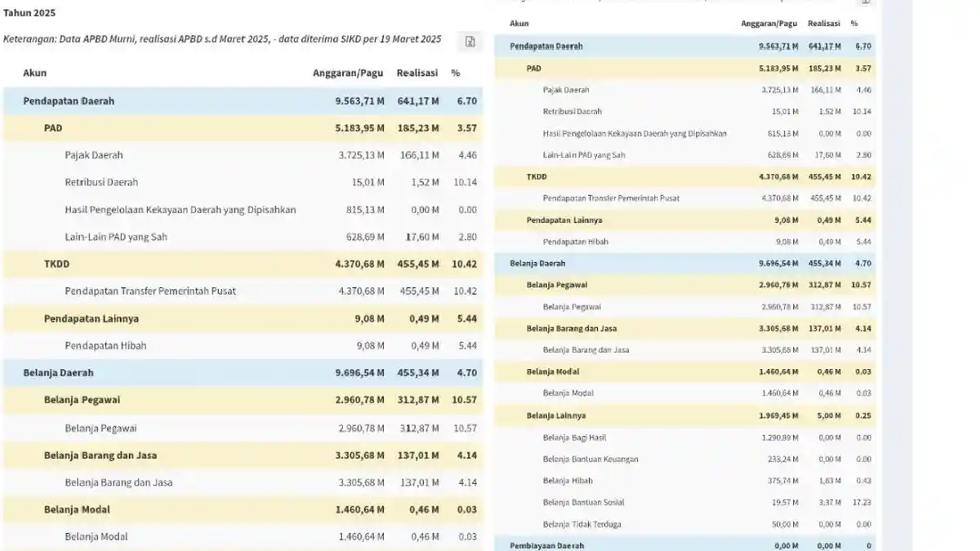Select 'Retribusi Daerah' row in left table
Screen dimensions: 980x551
243,182
